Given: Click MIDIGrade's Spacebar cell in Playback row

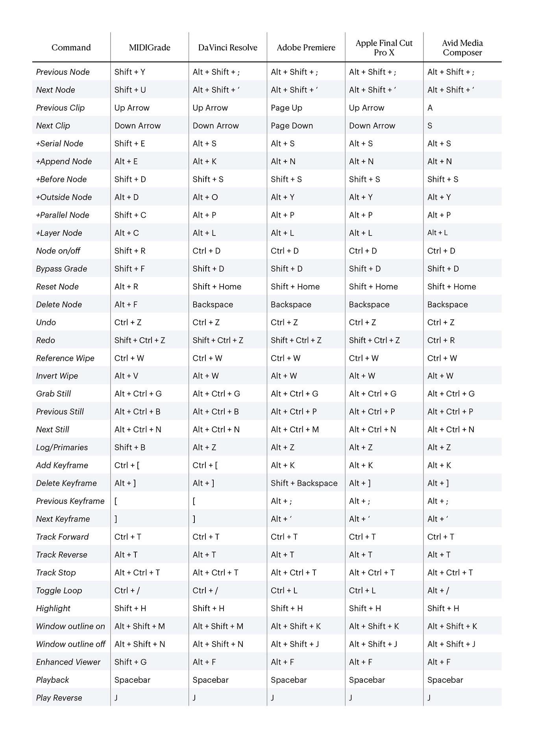Looking at the screenshot, I should (132, 680).
